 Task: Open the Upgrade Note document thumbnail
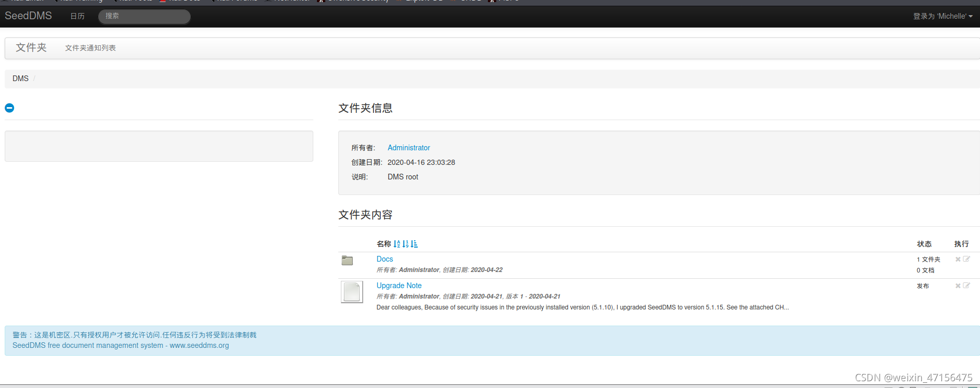click(x=352, y=292)
